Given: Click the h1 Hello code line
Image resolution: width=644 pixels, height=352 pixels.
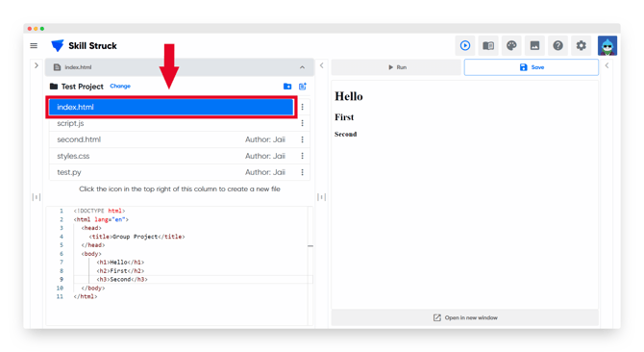Looking at the screenshot, I should coord(120,262).
